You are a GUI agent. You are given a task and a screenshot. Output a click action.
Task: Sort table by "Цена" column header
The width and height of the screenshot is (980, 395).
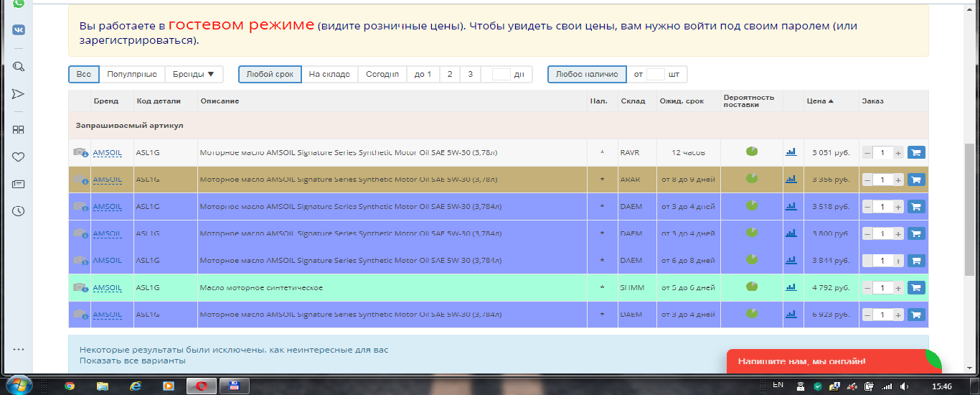(820, 101)
